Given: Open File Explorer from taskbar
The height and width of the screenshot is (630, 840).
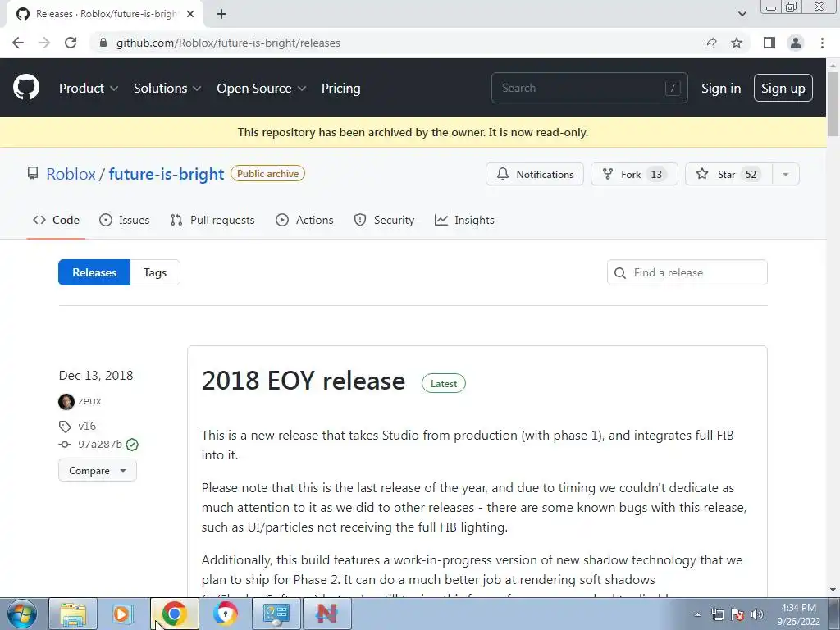Looking at the screenshot, I should (x=73, y=614).
